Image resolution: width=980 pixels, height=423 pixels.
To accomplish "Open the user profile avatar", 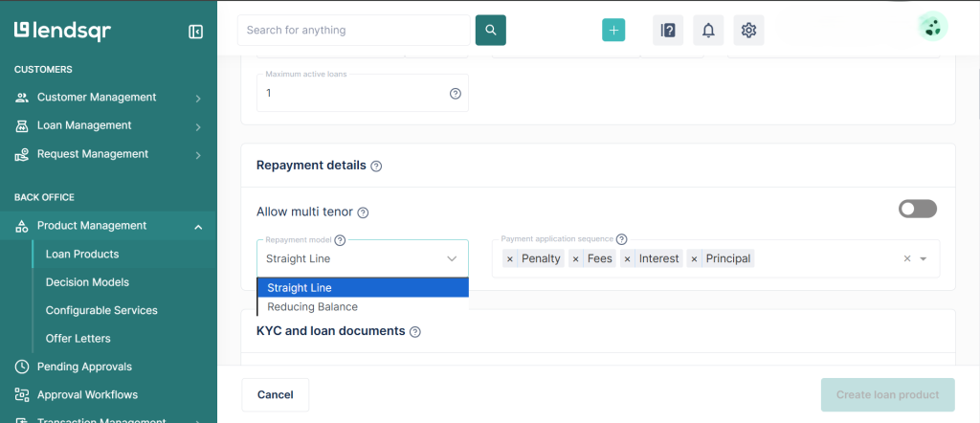I will click(932, 27).
